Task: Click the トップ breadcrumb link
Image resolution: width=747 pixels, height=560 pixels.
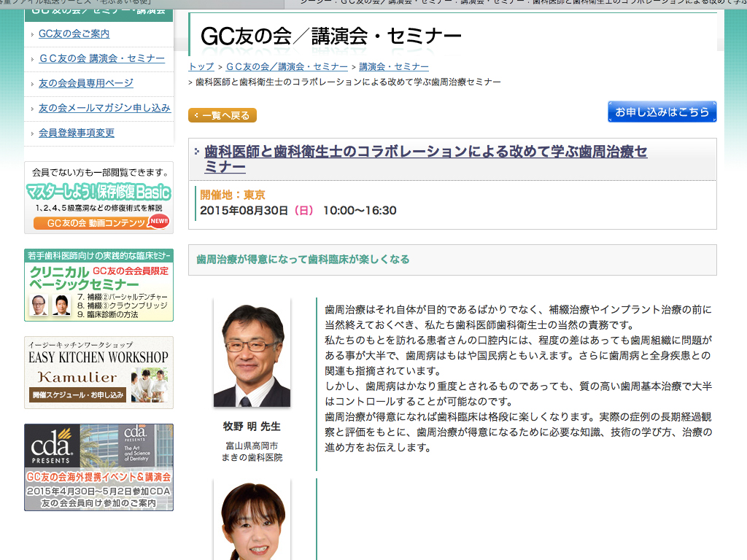Action: pos(201,66)
